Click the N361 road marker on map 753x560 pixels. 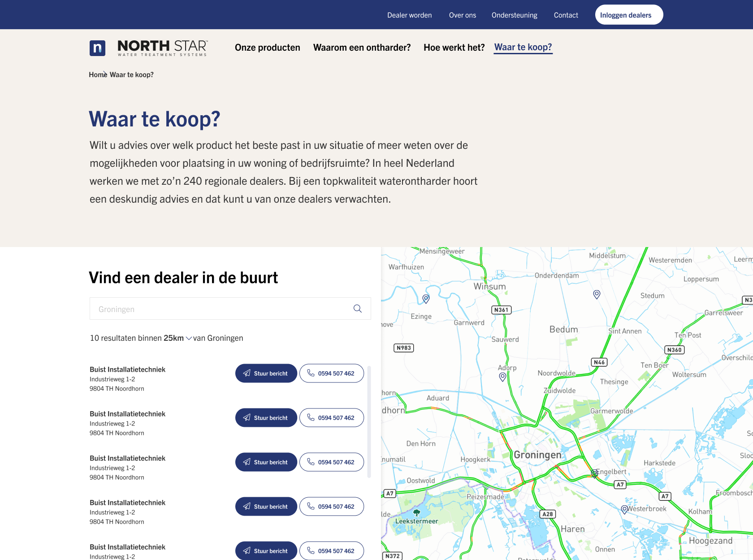502,310
